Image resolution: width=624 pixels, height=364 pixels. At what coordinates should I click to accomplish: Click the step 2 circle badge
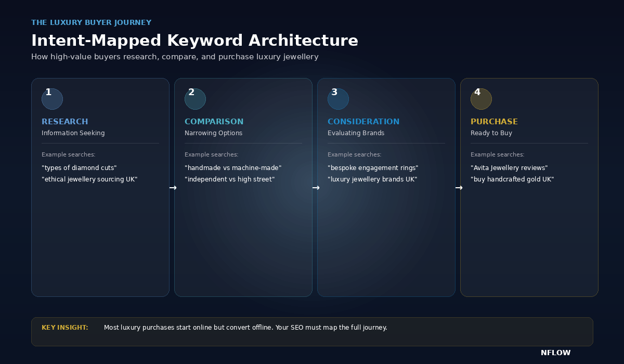point(195,99)
